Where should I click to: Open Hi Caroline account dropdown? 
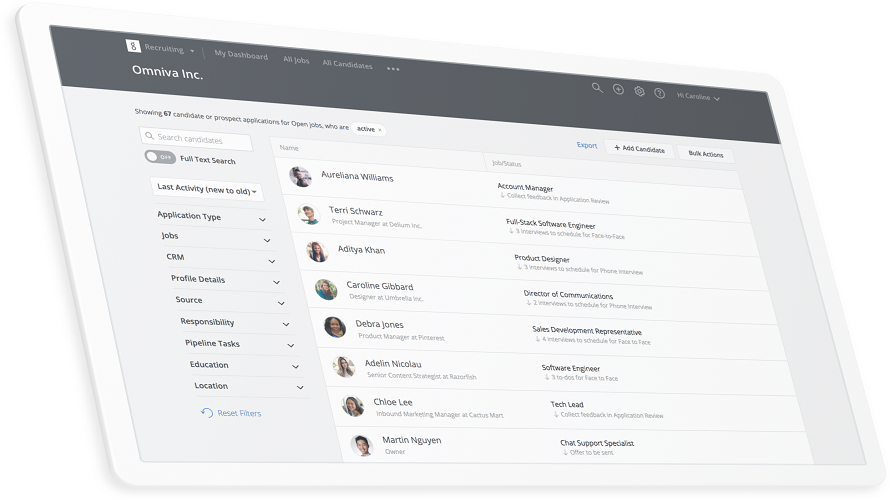[x=698, y=97]
